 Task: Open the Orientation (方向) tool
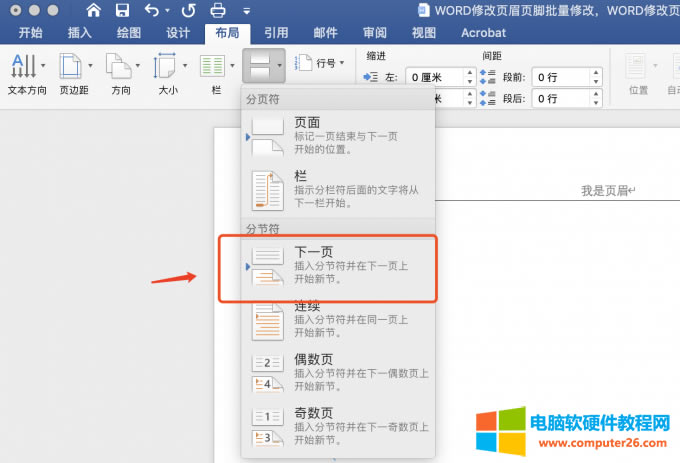[120, 73]
